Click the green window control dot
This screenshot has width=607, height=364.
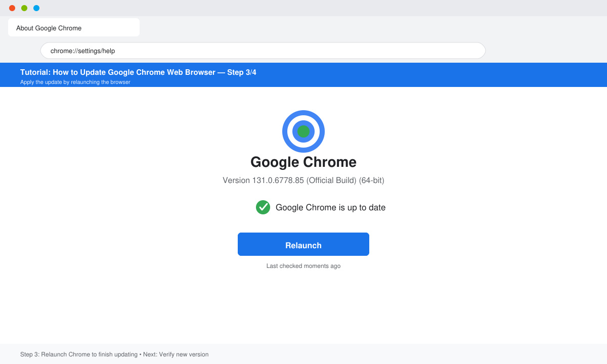pos(24,8)
